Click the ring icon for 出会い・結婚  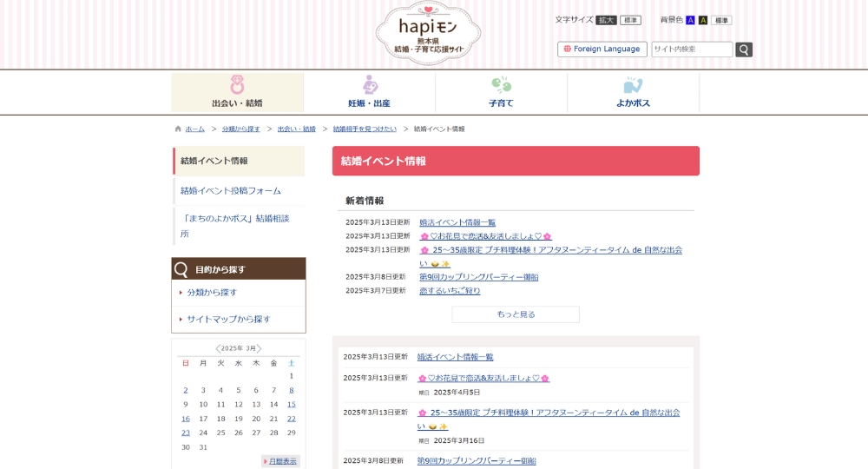pyautogui.click(x=237, y=85)
